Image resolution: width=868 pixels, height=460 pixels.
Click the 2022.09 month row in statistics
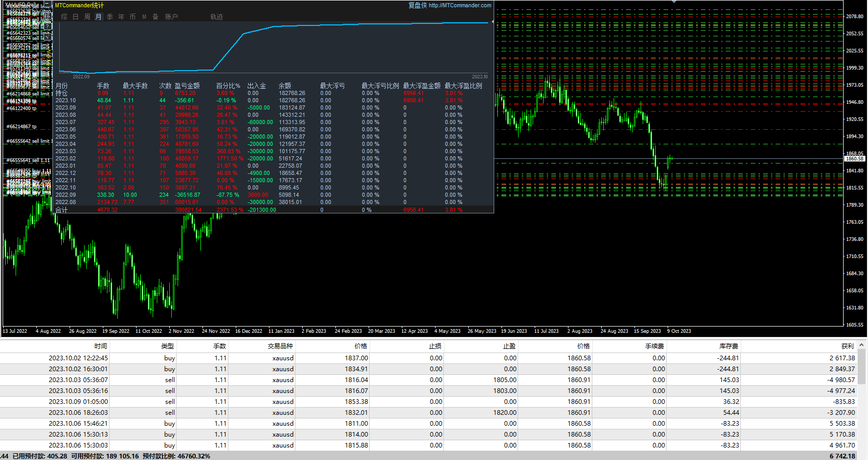[x=274, y=195]
